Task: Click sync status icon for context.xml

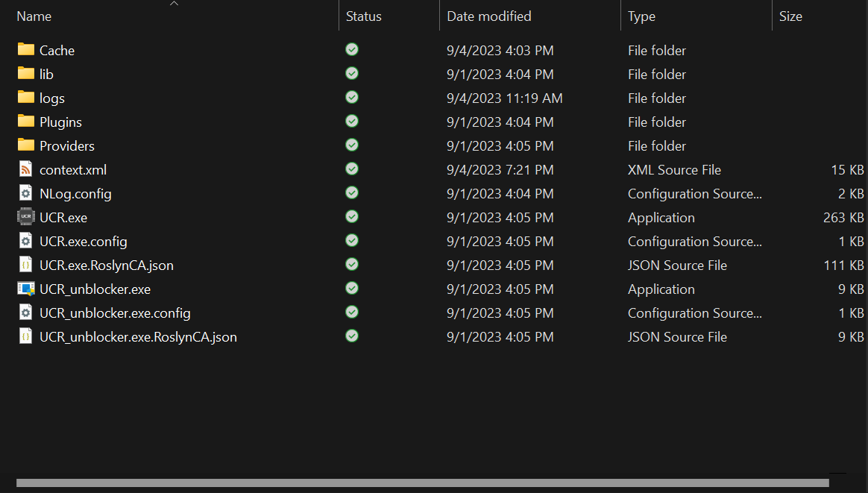Action: [x=352, y=169]
